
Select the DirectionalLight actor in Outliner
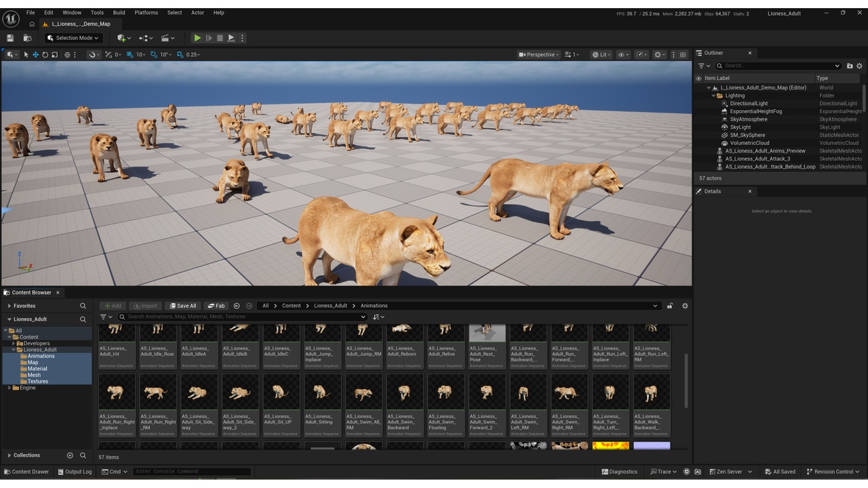click(749, 104)
